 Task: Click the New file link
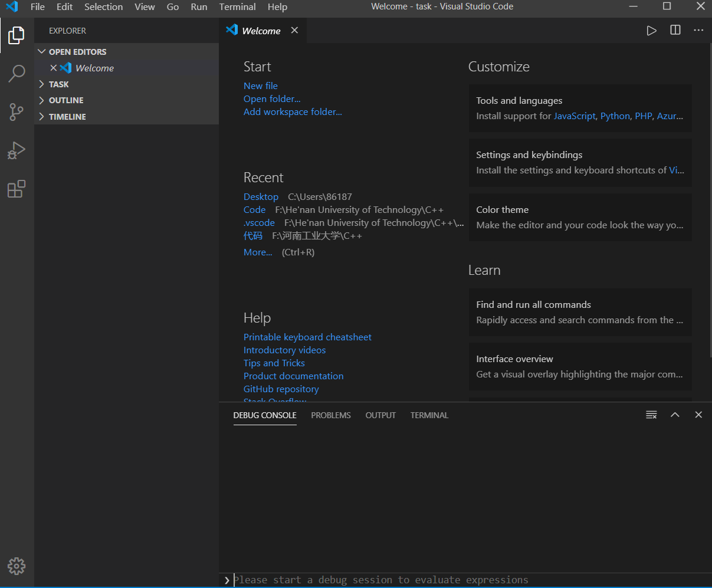[x=261, y=86]
